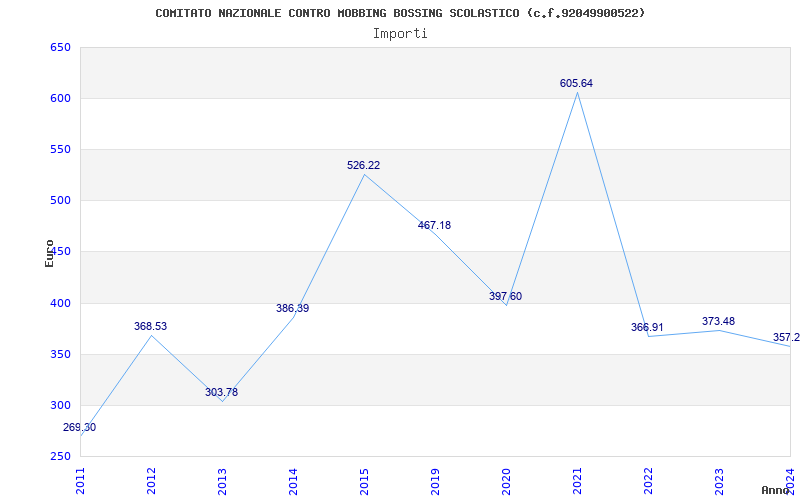This screenshot has height=500, width=800.
Task: Click the 300 y-axis value
Action: pos(60,406)
